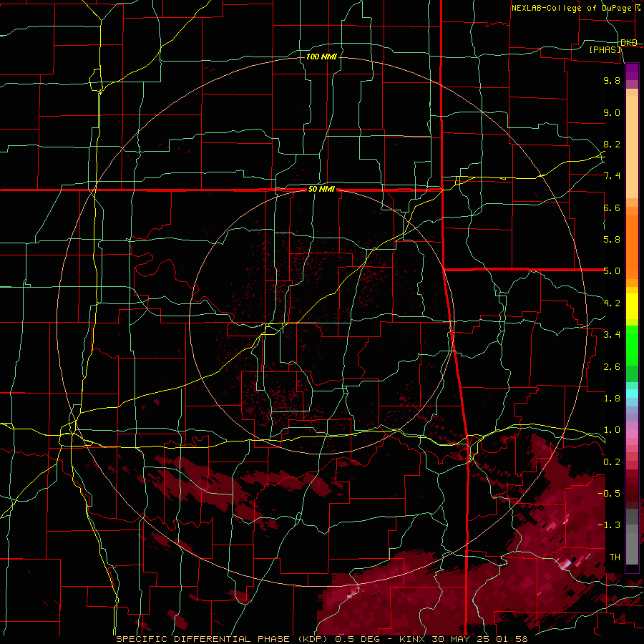This screenshot has height=644, width=644.
Task: Click the 0.2 value on color scale
Action: click(612, 462)
